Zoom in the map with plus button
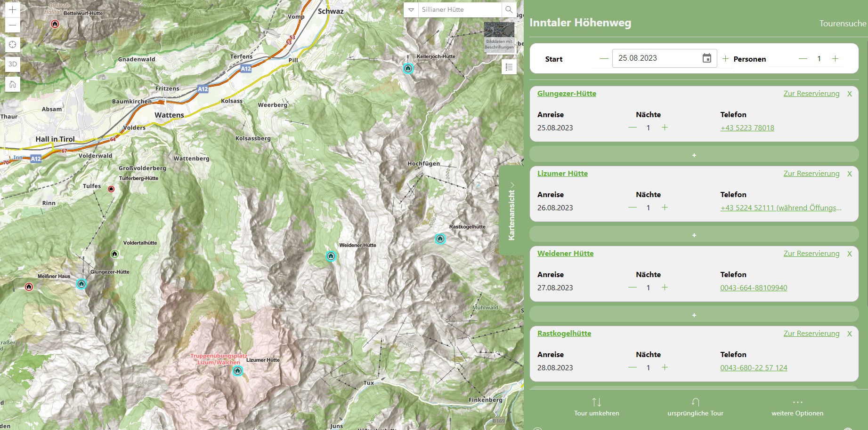Image resolution: width=868 pixels, height=430 pixels. pos(13,9)
